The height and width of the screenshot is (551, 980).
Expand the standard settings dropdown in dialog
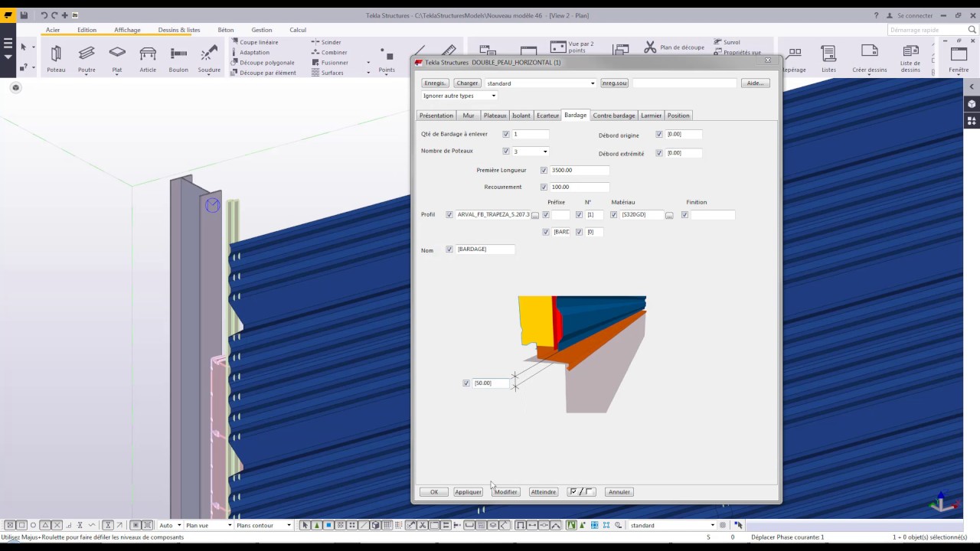592,83
